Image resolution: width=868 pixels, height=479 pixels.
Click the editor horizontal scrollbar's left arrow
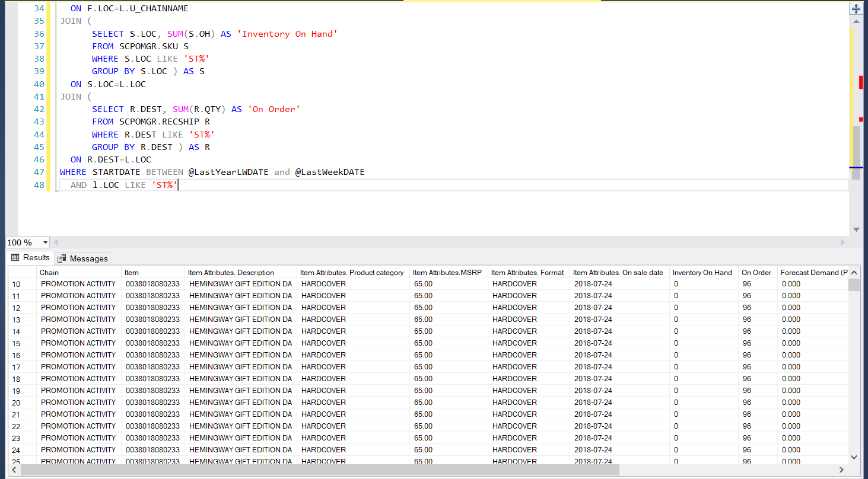click(56, 242)
